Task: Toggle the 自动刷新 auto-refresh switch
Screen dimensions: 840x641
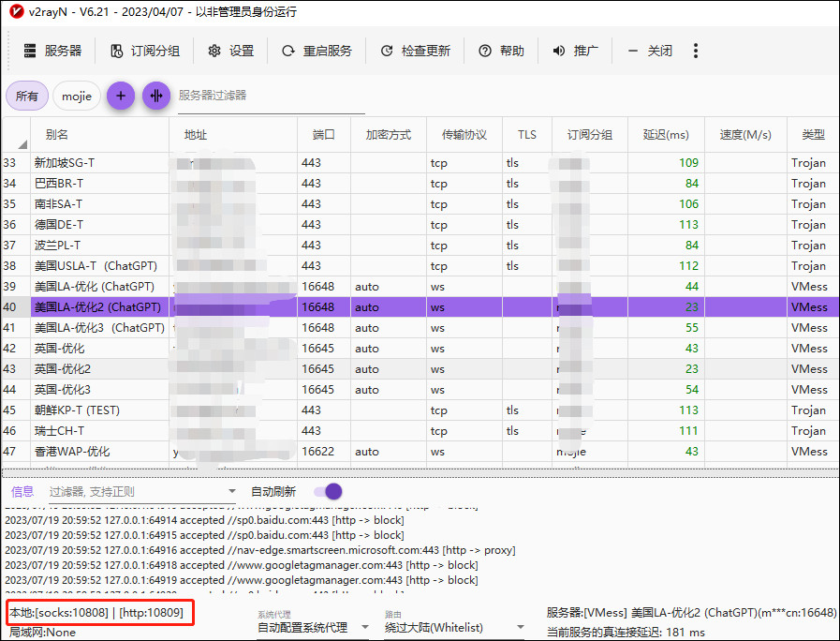Action: [x=328, y=491]
